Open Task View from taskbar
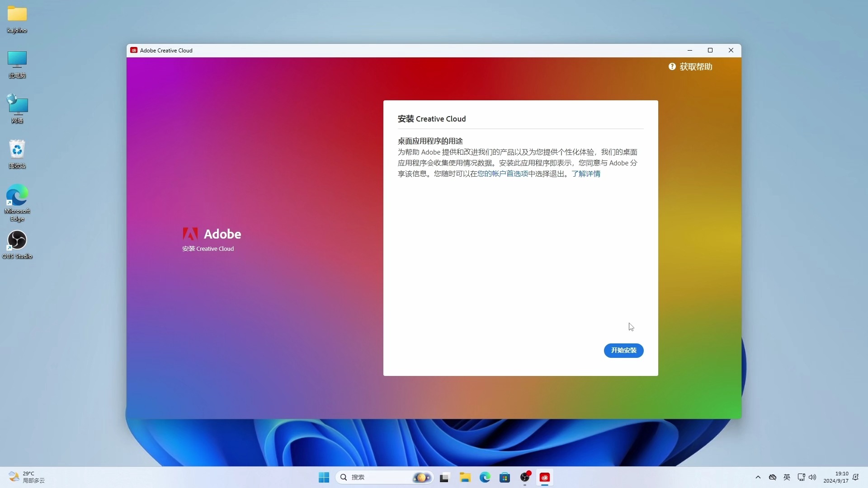This screenshot has height=488, width=868. coord(444,477)
